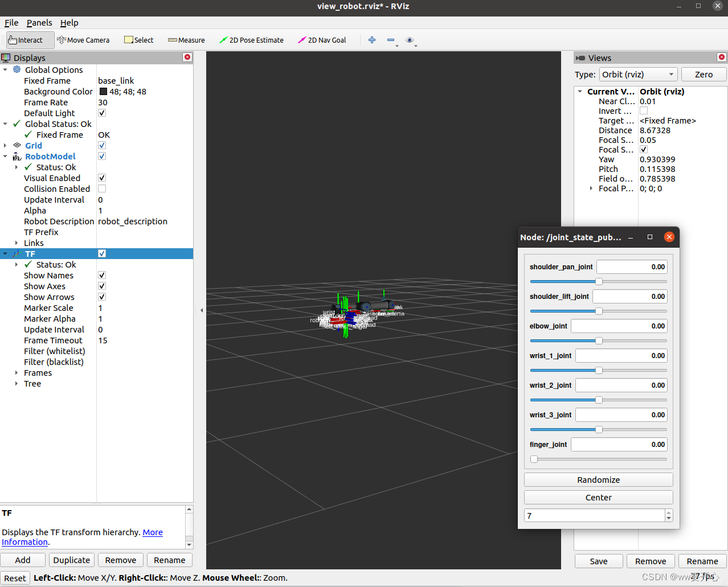Select the Move Camera tool

[x=83, y=40]
